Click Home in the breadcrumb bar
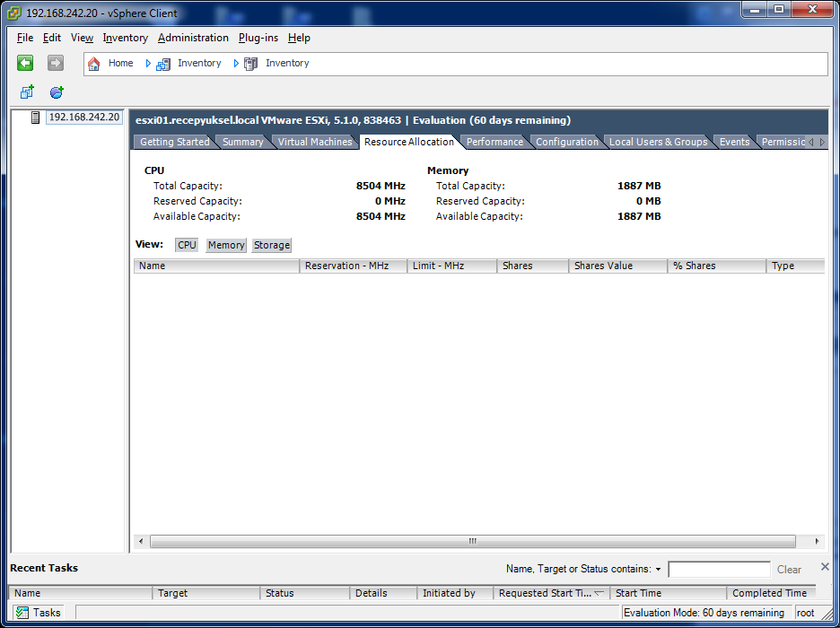 point(120,63)
